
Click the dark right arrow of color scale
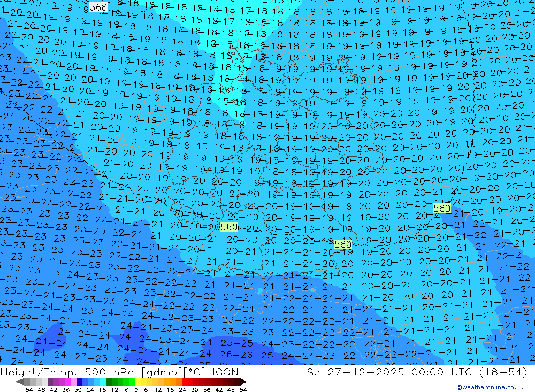pyautogui.click(x=243, y=381)
